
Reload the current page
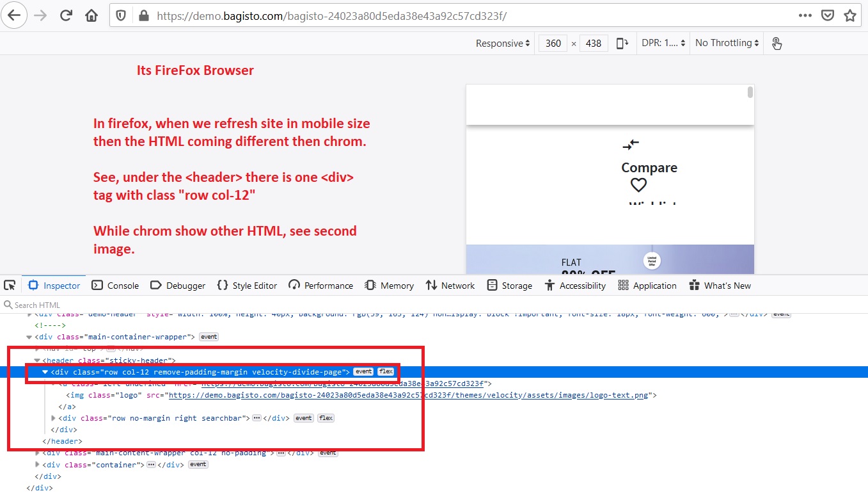pyautogui.click(x=66, y=15)
